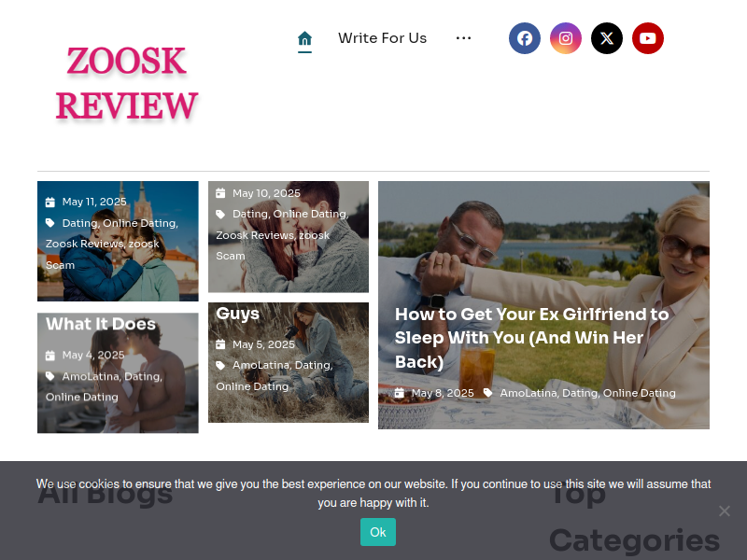This screenshot has height=560, width=747.
Task: Dismiss cookie banner with X icon
Action: pyautogui.click(x=725, y=511)
